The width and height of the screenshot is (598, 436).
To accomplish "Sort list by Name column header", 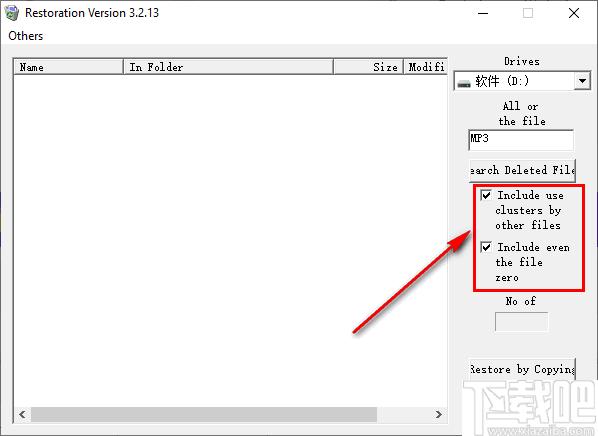I will [x=68, y=67].
